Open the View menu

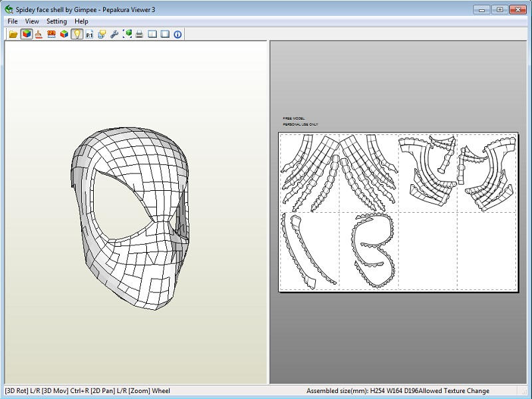[32, 21]
